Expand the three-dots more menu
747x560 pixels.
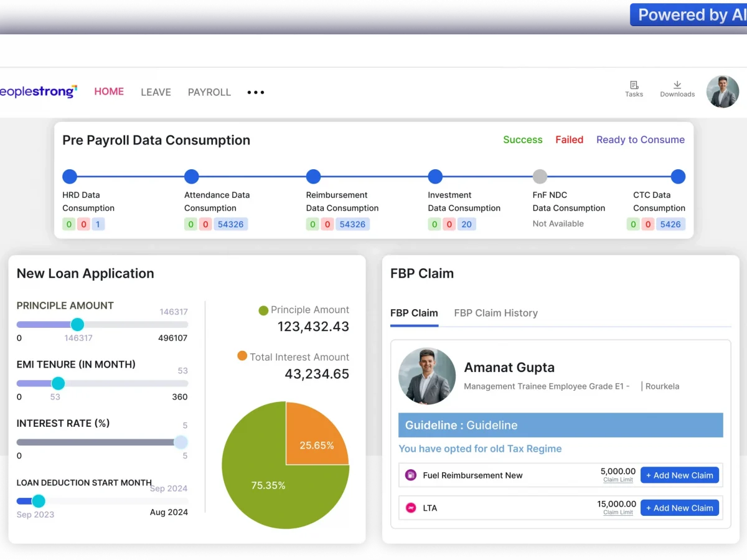pyautogui.click(x=256, y=92)
